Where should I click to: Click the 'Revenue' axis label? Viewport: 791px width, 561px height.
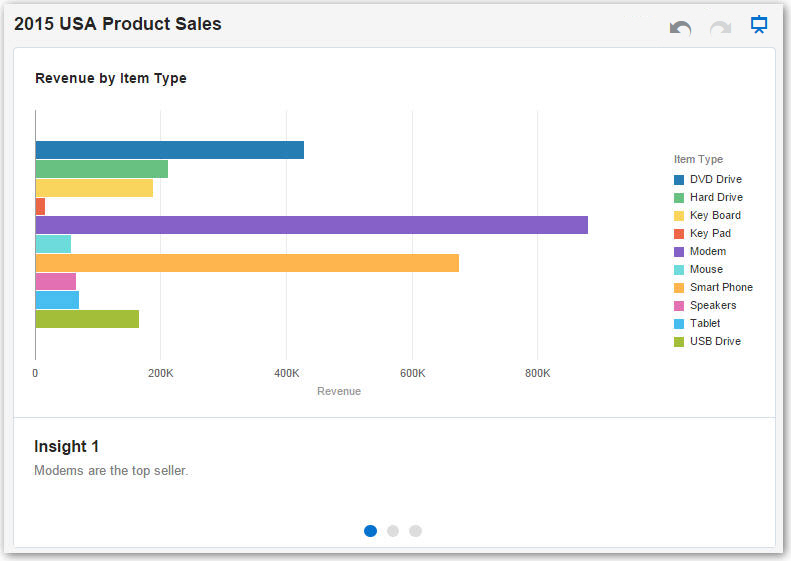(339, 391)
